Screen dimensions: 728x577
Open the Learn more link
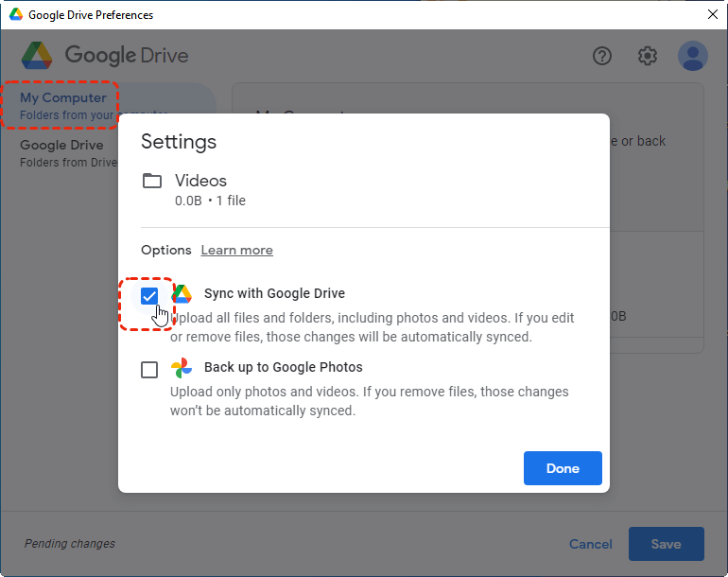(x=236, y=251)
